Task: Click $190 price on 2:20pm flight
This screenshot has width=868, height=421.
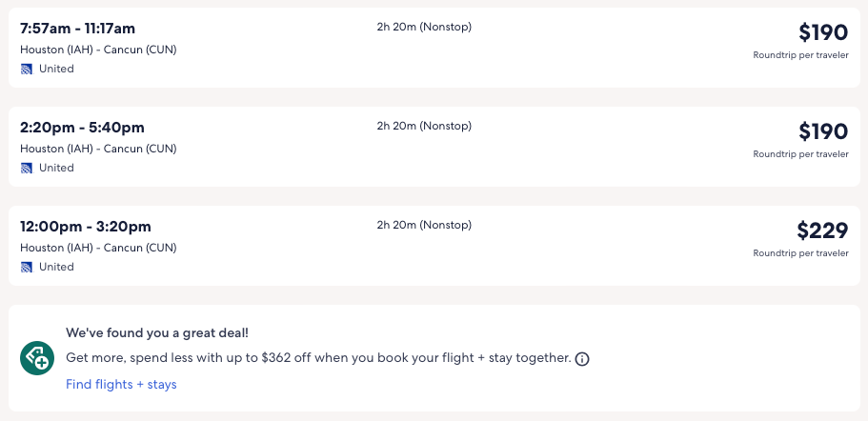Action: [822, 131]
